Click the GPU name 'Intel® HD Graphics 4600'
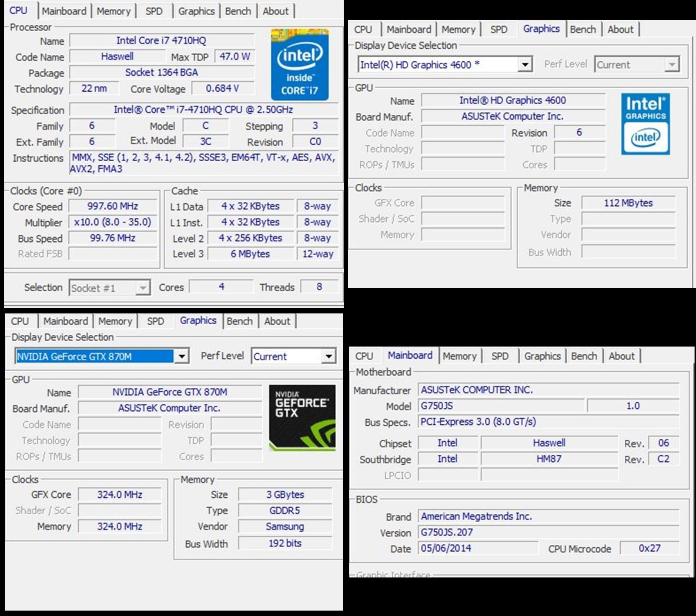The image size is (696, 616). click(x=513, y=100)
